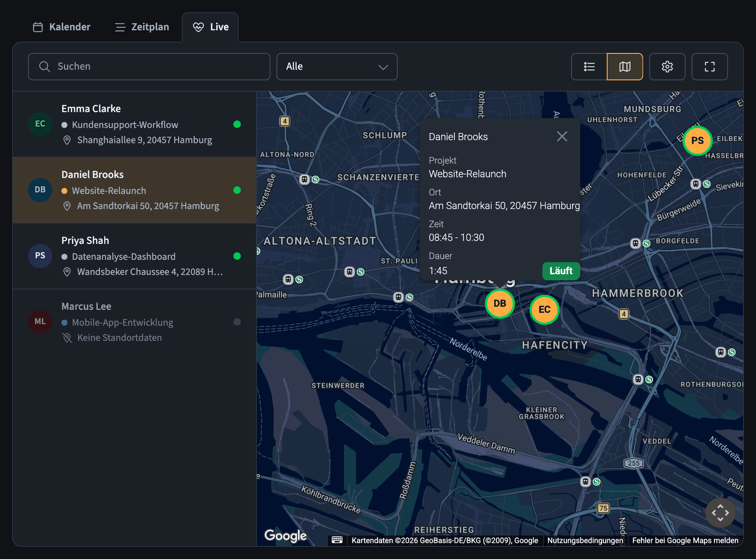
Task: Select Marcus Lee list entry
Action: (x=135, y=322)
